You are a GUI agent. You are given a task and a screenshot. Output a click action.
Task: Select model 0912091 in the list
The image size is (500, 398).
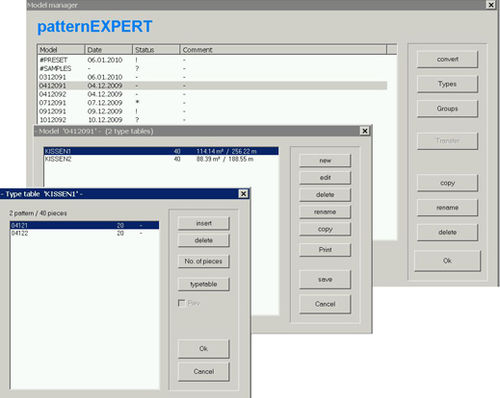[212, 111]
